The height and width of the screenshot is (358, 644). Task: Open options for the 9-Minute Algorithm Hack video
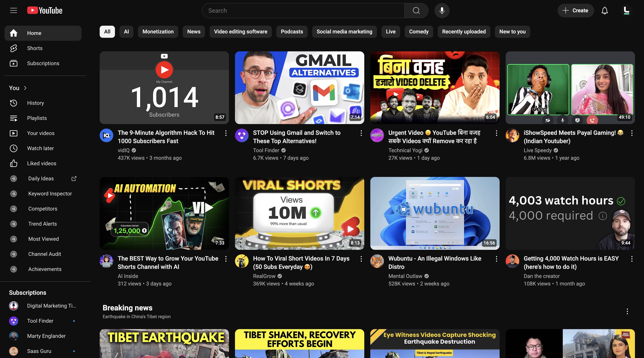coord(226,133)
